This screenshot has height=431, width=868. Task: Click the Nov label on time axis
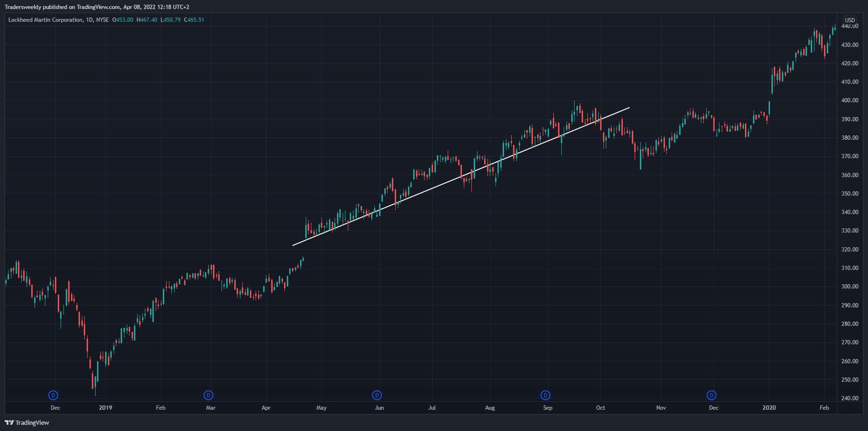661,408
